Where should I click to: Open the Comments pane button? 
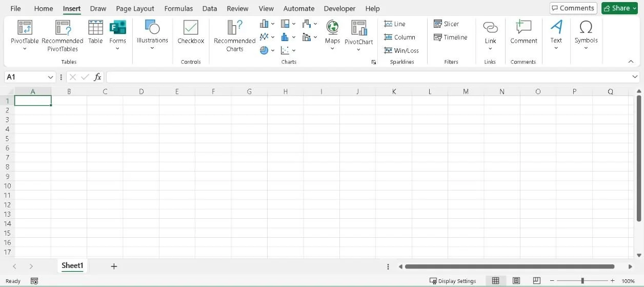[x=573, y=8]
